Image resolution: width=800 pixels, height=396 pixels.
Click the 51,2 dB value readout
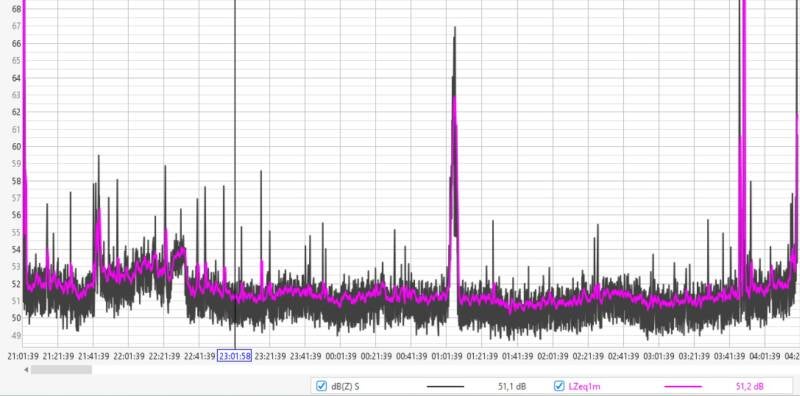750,386
